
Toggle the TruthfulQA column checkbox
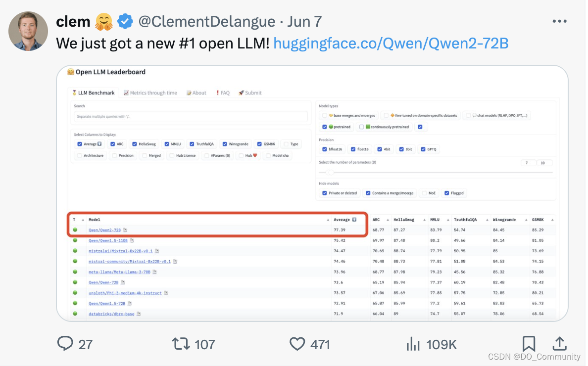click(x=192, y=144)
